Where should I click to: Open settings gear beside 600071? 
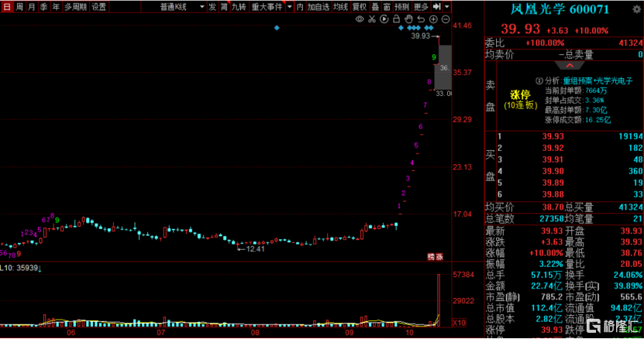[636, 9]
